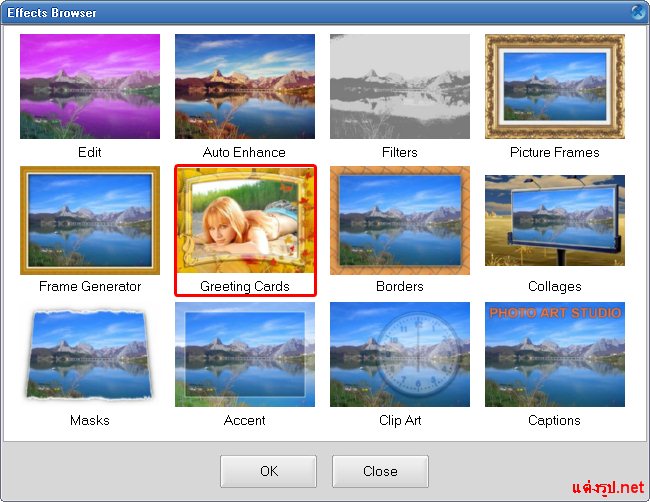
Task: Click the Clip Art text label
Action: [x=400, y=421]
